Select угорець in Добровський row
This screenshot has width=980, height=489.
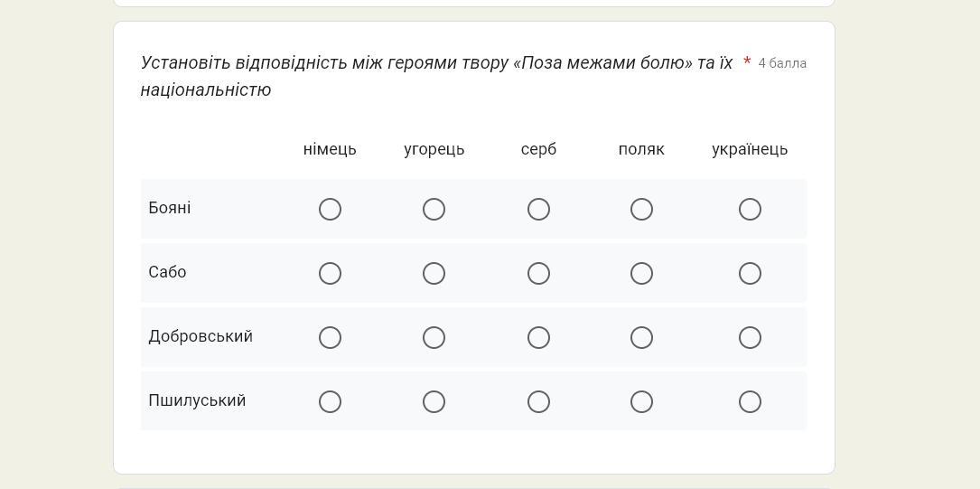[434, 338]
